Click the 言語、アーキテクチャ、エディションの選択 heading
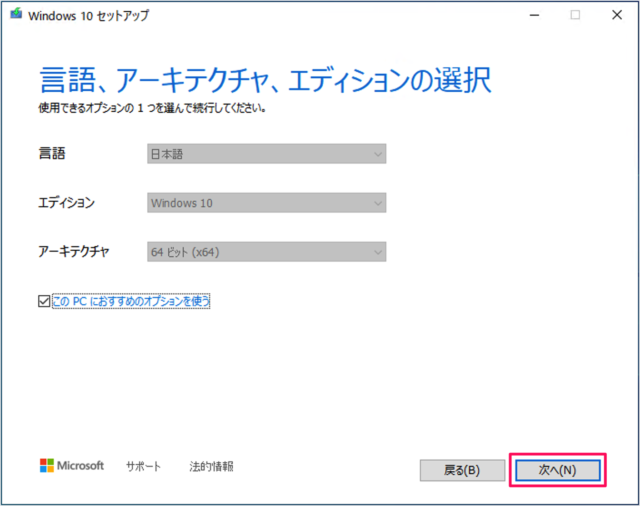 [x=265, y=79]
